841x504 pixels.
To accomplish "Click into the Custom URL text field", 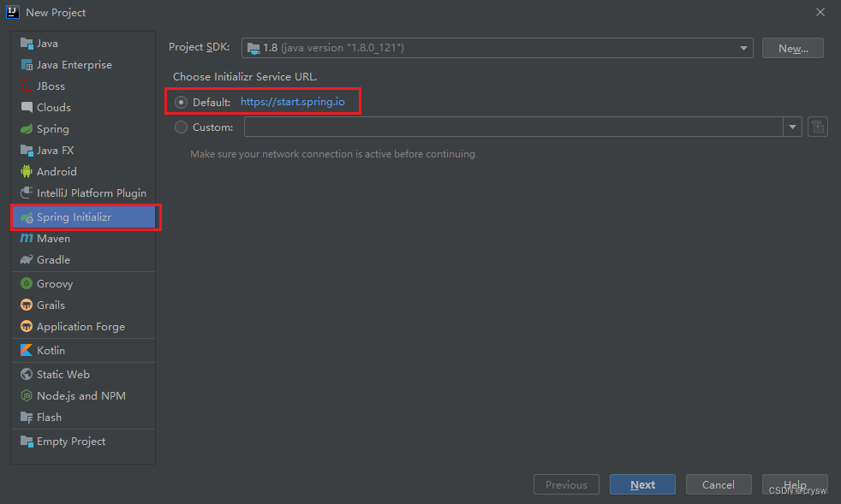I will [512, 127].
